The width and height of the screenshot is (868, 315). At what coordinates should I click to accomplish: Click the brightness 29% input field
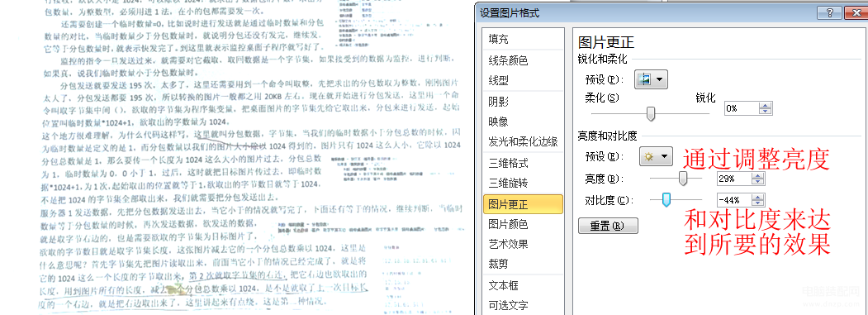734,179
